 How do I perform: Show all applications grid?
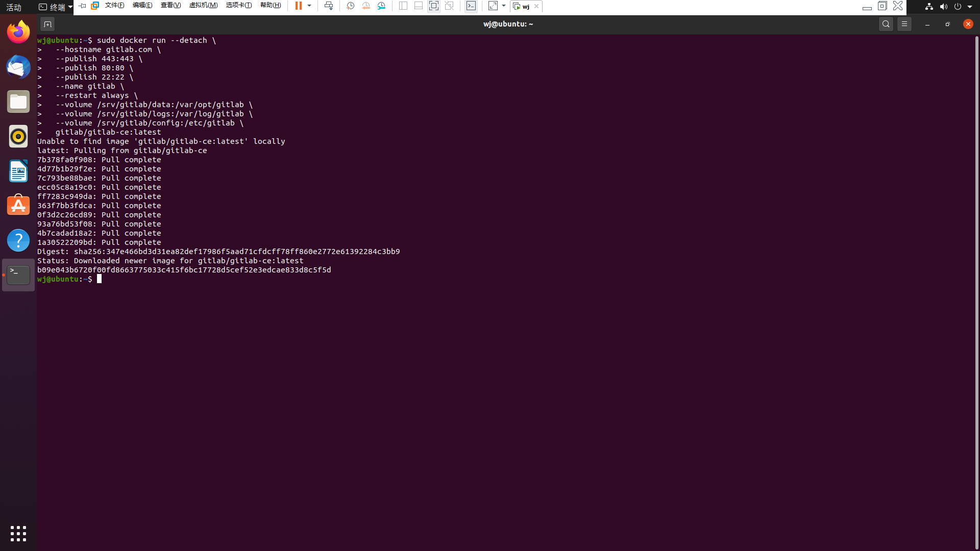coord(18,534)
